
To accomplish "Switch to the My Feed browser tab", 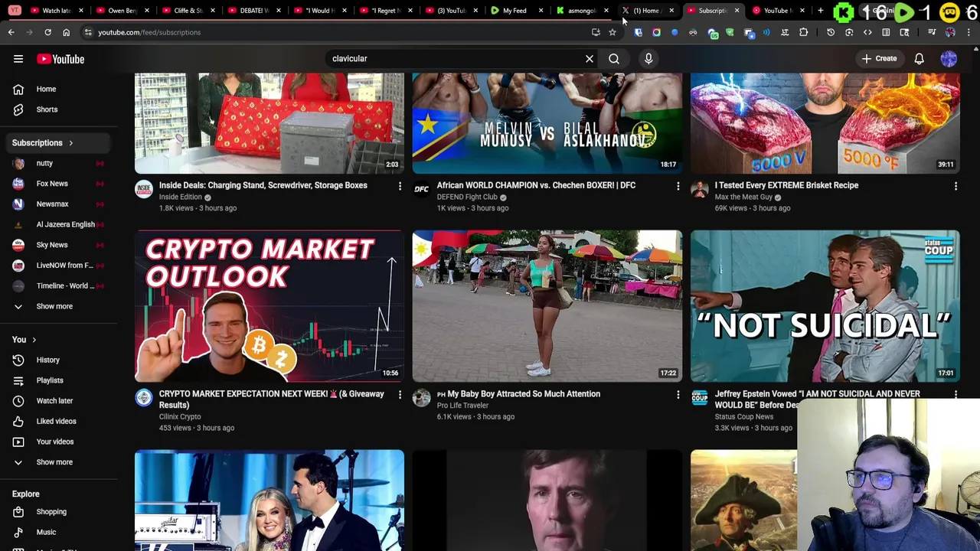I will tap(517, 11).
